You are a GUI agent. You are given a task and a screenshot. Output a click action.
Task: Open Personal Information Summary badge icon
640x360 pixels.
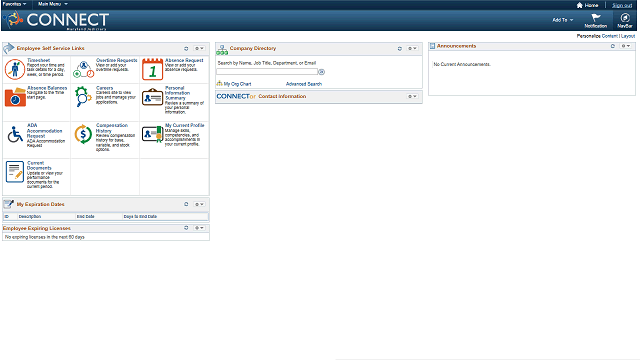(152, 98)
